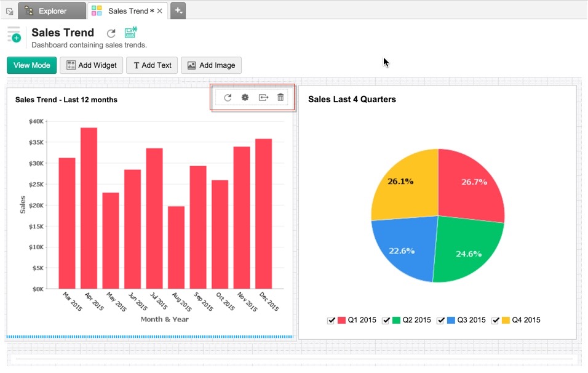The image size is (588, 373).
Task: Click the panel toggle icon in top-left corner
Action: [x=9, y=10]
